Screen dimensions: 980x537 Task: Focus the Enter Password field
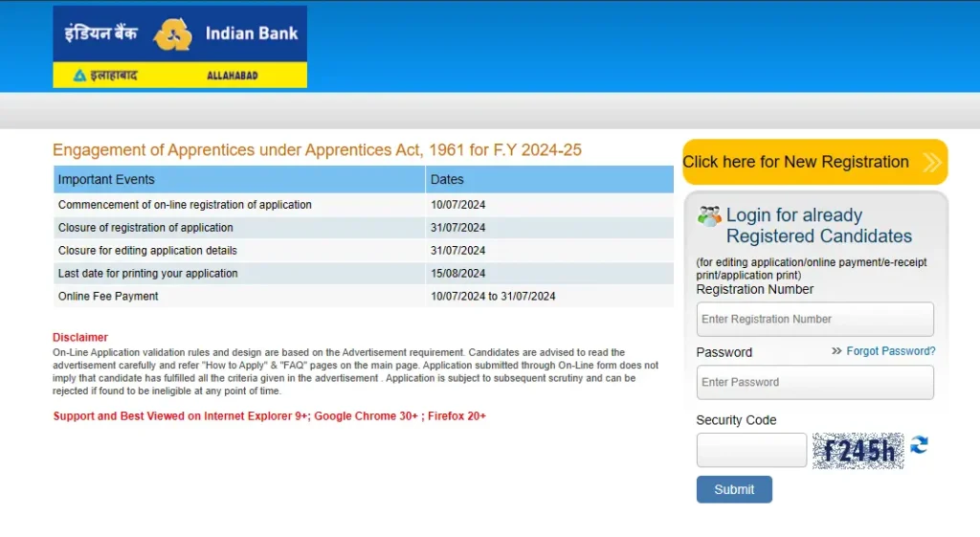[x=814, y=382]
